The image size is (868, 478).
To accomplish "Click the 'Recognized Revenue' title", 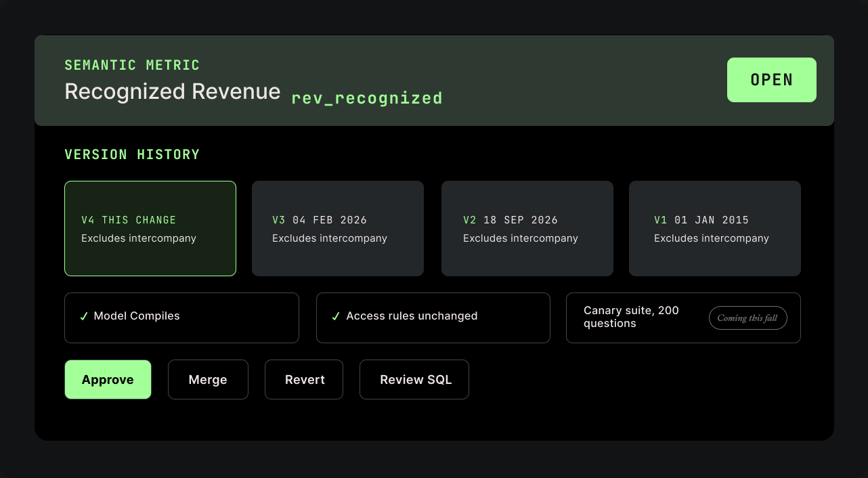I will [x=173, y=91].
